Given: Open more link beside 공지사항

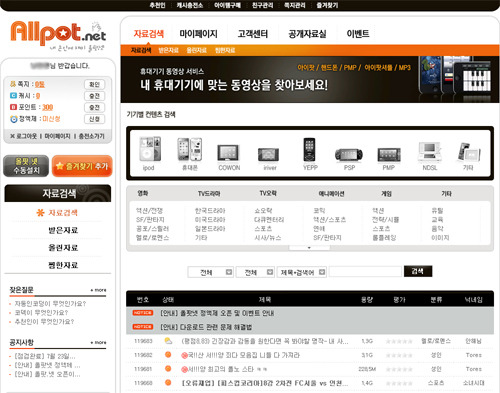Looking at the screenshot, I should pyautogui.click(x=99, y=342).
